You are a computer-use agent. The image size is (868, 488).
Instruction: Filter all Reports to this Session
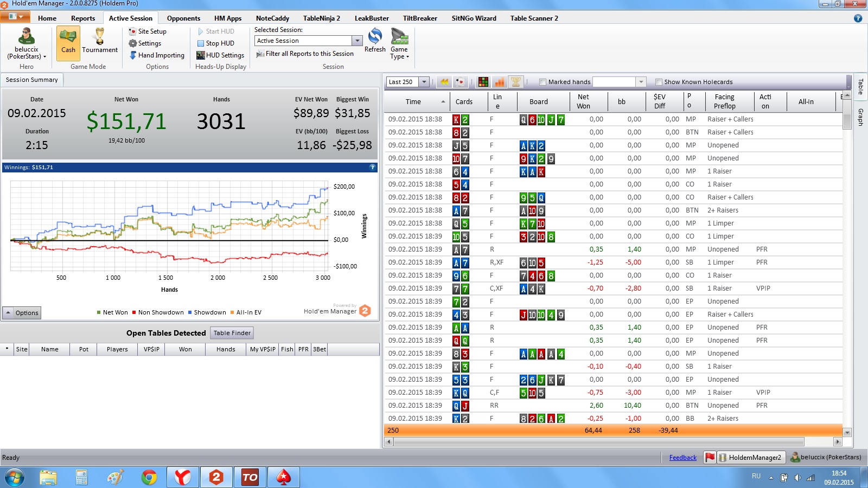[305, 54]
